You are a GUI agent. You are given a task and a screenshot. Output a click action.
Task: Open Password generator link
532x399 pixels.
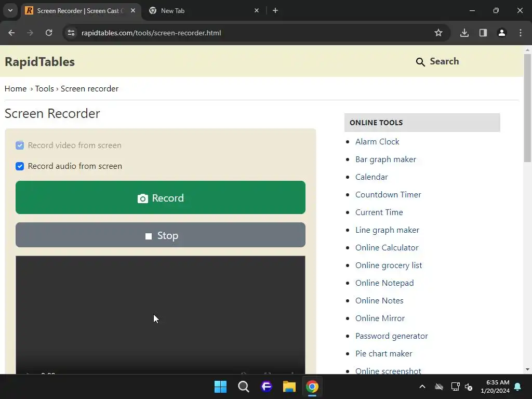tap(392, 336)
